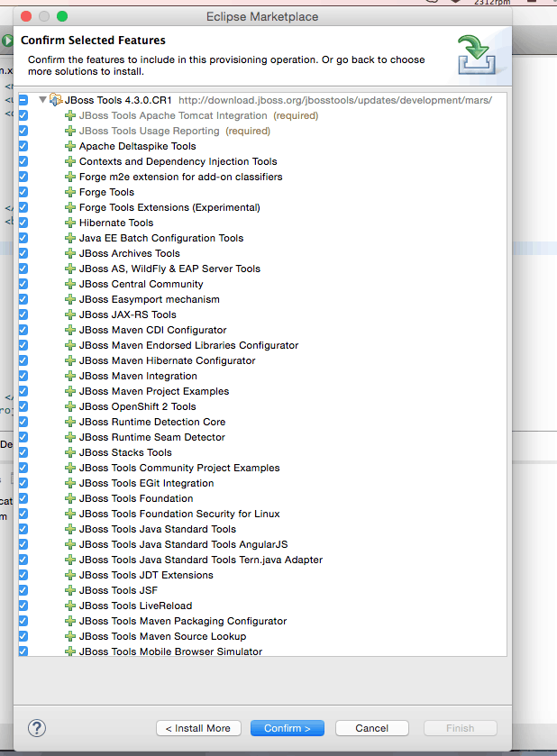Uncheck JBoss Runtime Detection Core checkbox
Image resolution: width=557 pixels, height=756 pixels.
[x=23, y=422]
